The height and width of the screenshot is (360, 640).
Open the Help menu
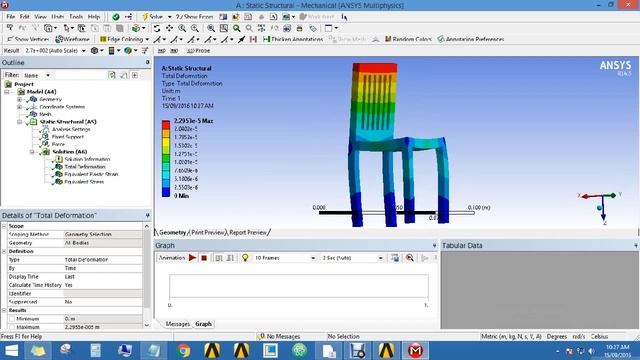[94, 17]
